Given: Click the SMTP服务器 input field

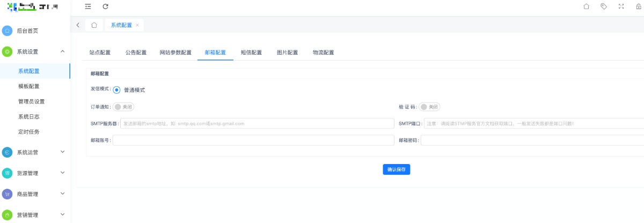Looking at the screenshot, I should 257,123.
